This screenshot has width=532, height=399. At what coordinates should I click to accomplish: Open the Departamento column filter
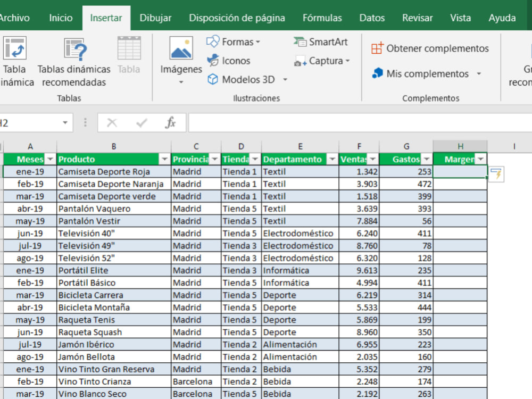click(332, 159)
